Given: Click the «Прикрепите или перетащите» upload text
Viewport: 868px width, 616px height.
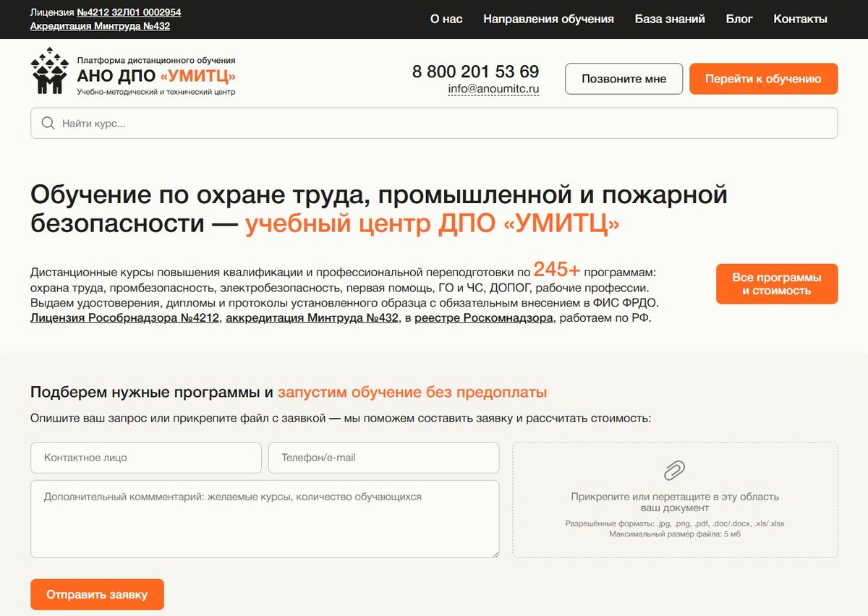Looking at the screenshot, I should [675, 502].
